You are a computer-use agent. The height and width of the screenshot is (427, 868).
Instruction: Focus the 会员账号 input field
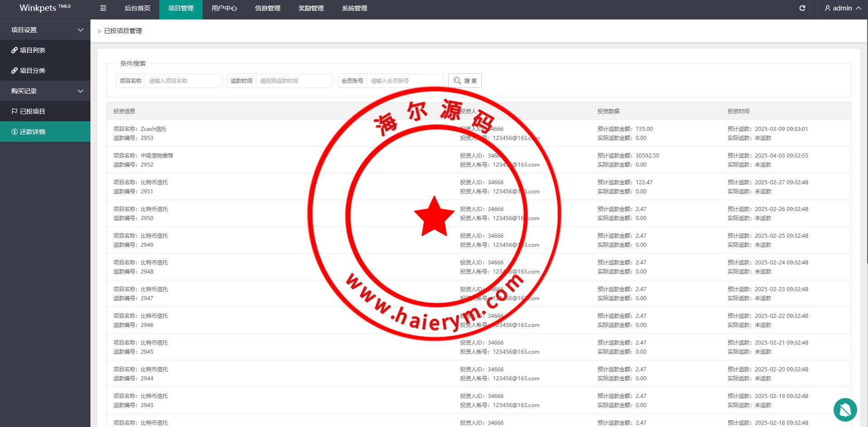point(405,81)
